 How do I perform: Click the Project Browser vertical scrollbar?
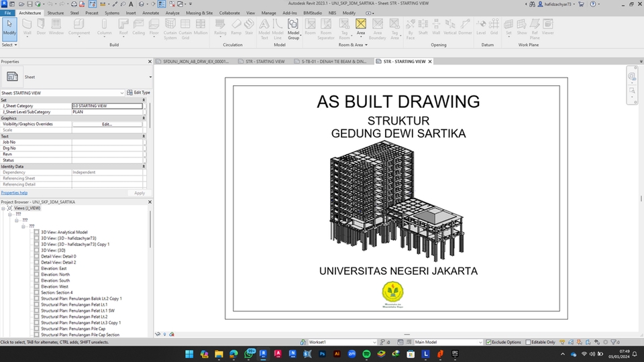[x=150, y=230]
